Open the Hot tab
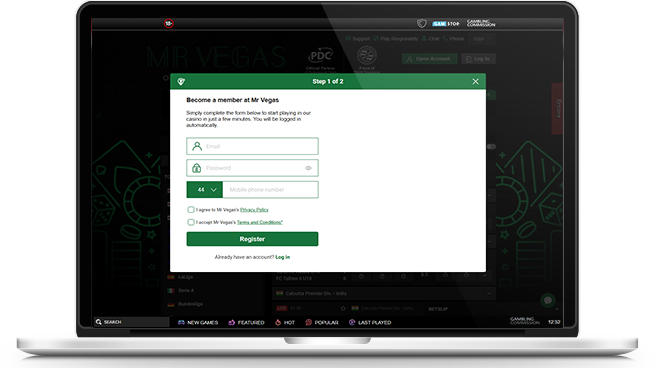The height and width of the screenshot is (368, 654). pyautogui.click(x=285, y=323)
